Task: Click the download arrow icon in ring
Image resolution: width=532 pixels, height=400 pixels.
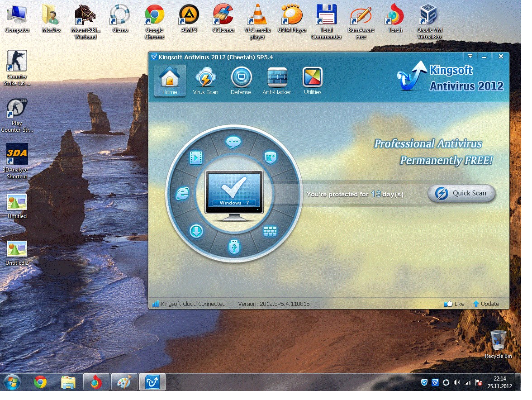Action: [x=196, y=232]
